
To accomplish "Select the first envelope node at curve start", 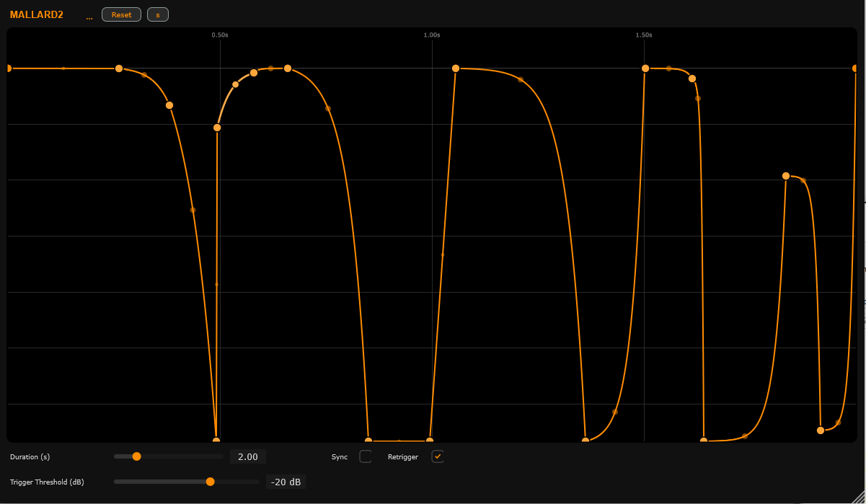I will click(x=8, y=68).
